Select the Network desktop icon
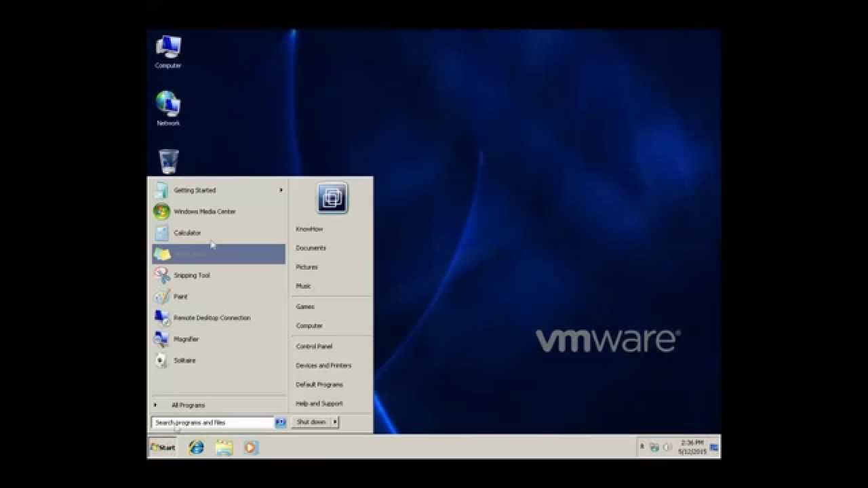 (168, 108)
